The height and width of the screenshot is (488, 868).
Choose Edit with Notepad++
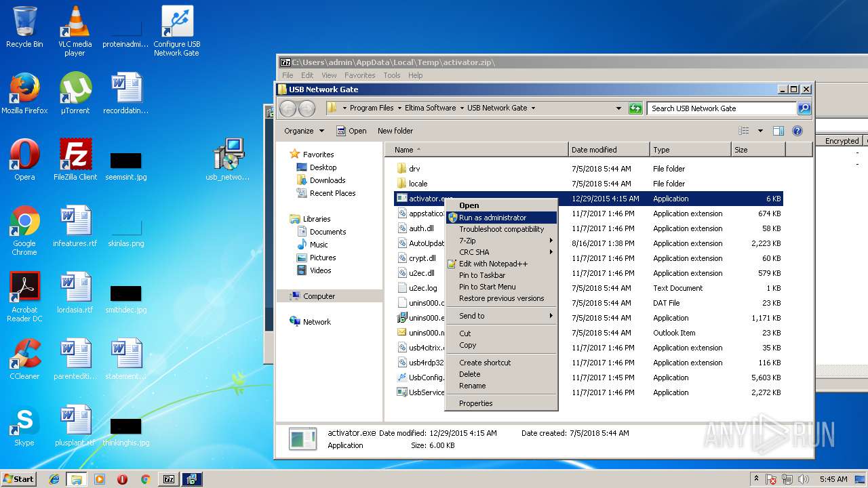tap(501, 264)
